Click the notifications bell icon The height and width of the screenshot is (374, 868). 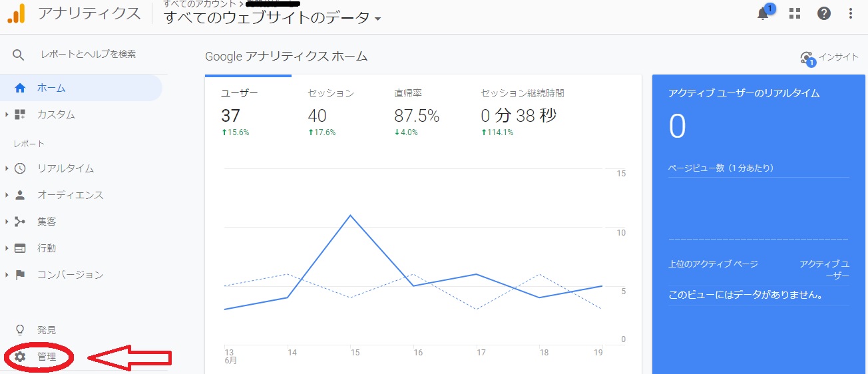coord(763,13)
